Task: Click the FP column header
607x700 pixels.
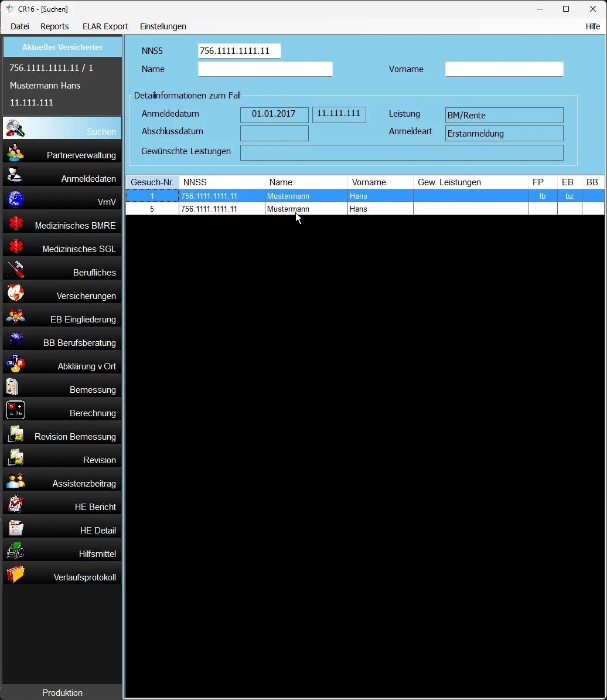Action: (x=543, y=182)
